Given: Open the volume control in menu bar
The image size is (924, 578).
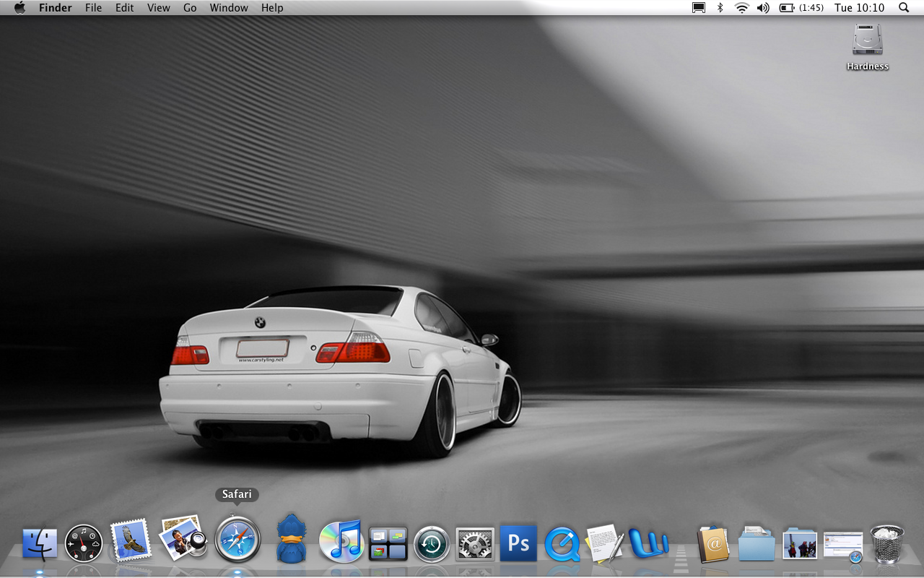Looking at the screenshot, I should click(763, 8).
